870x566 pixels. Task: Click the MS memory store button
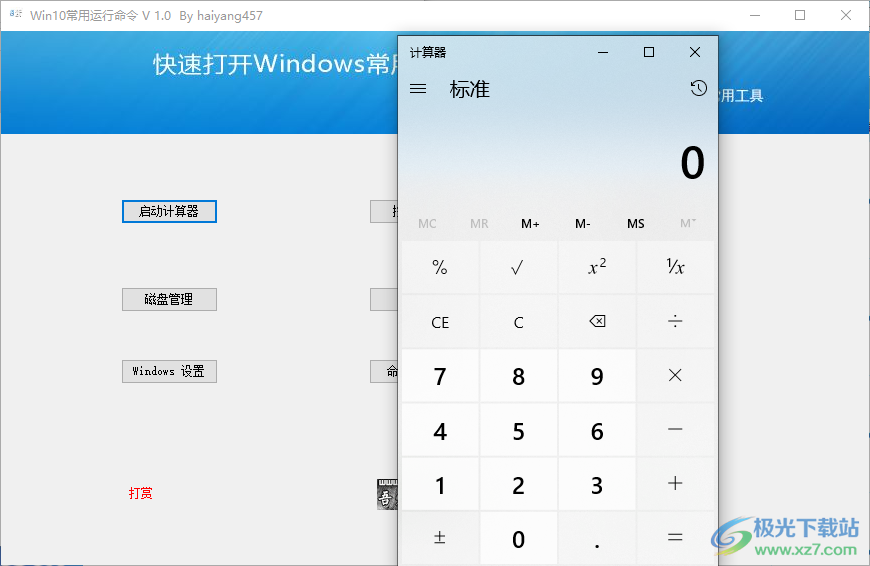tap(636, 224)
